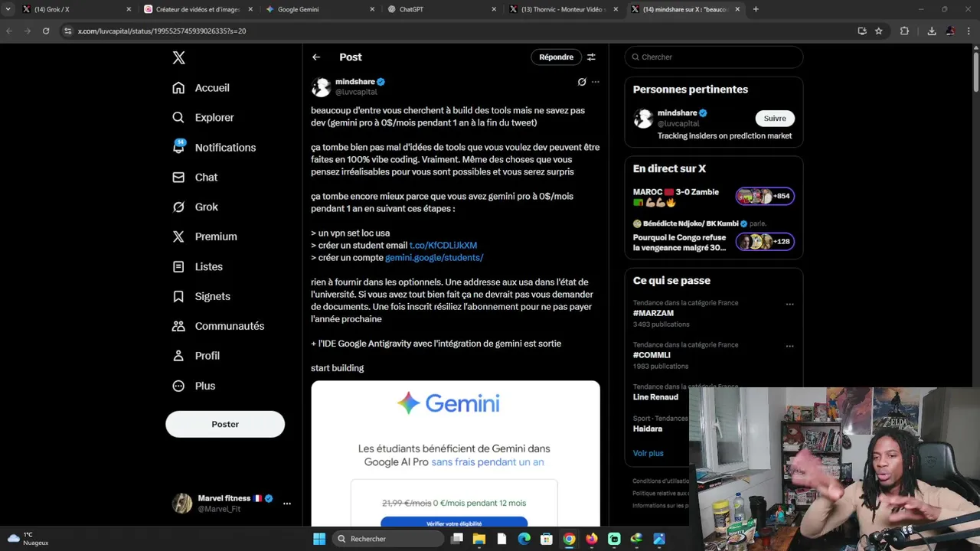Go back with the Post arrow
This screenshot has width=980, height=551.
click(316, 57)
